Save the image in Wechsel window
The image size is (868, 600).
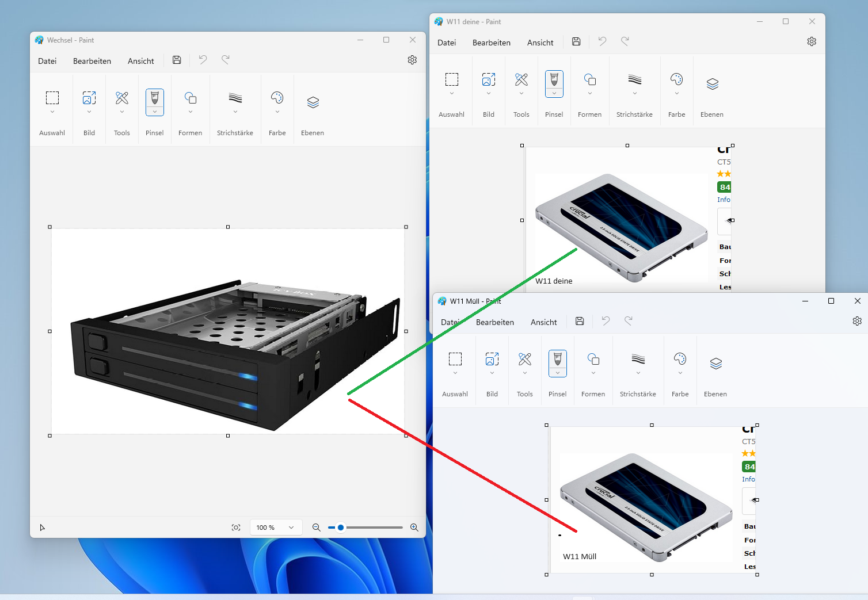pos(177,60)
